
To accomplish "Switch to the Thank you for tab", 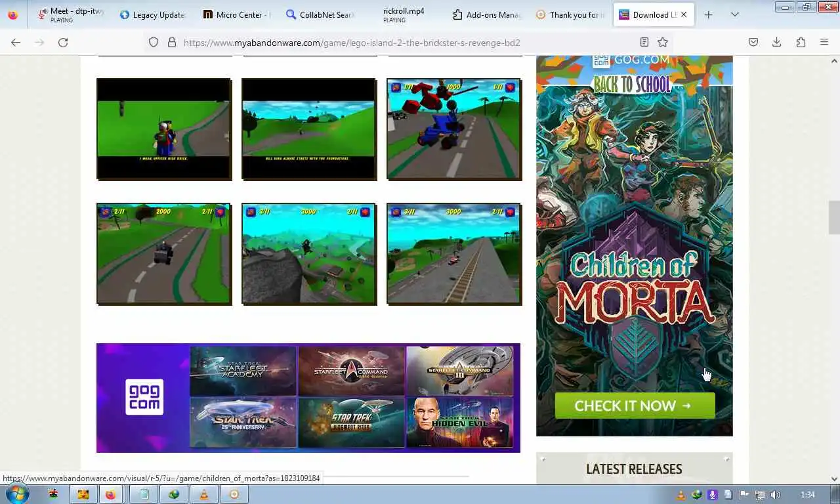I will (570, 14).
